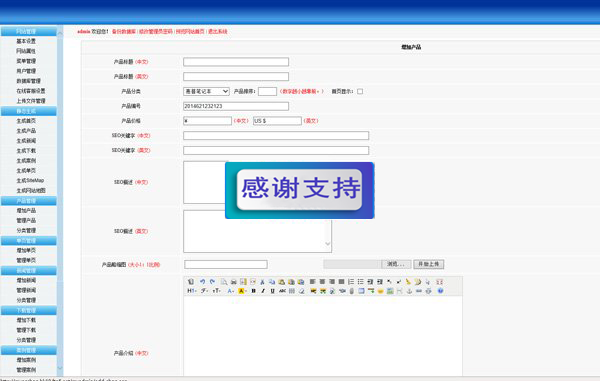Insert a numbered list in editor
Screen dimensions: 600x381
[x=351, y=282]
